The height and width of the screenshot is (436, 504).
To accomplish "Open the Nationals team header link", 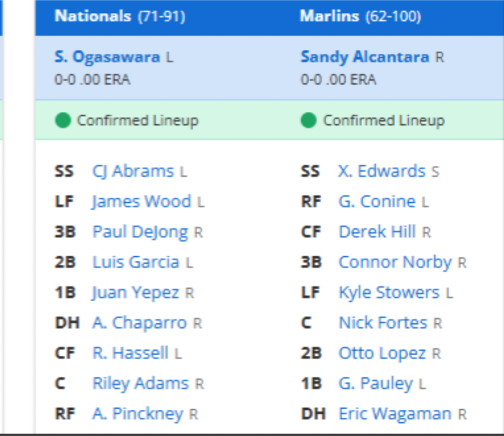I will (93, 16).
